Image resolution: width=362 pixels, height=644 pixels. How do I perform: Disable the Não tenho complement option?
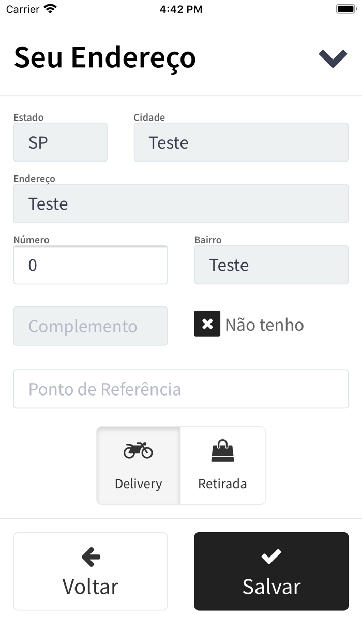[207, 324]
